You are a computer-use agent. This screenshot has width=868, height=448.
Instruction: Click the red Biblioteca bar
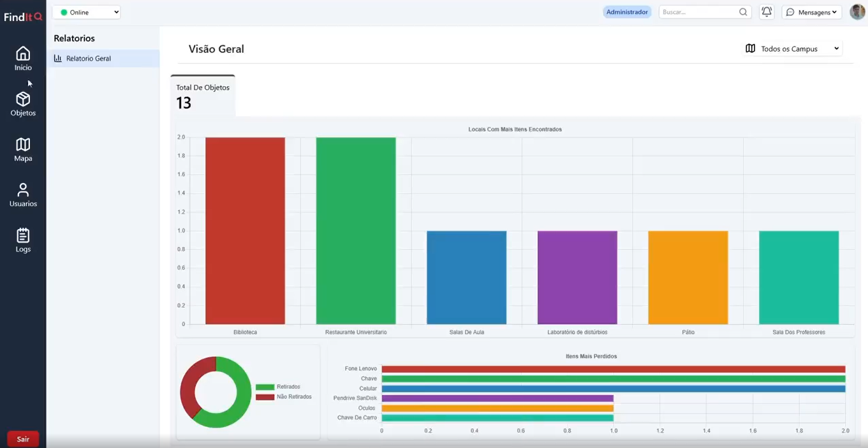245,230
